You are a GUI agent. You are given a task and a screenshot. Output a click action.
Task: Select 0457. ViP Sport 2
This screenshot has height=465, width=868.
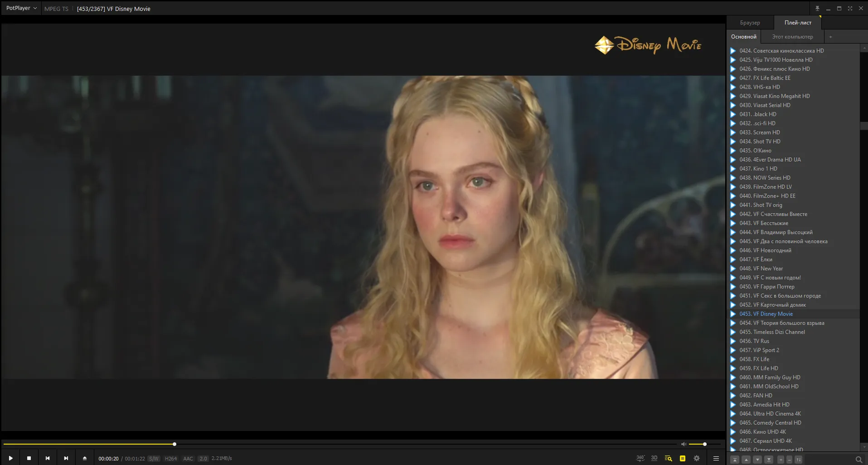[794, 350]
